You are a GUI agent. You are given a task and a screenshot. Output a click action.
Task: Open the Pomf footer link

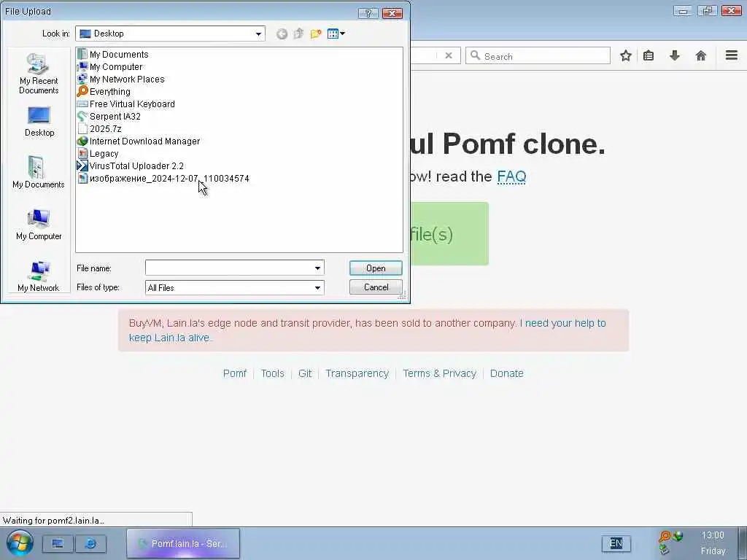click(235, 373)
